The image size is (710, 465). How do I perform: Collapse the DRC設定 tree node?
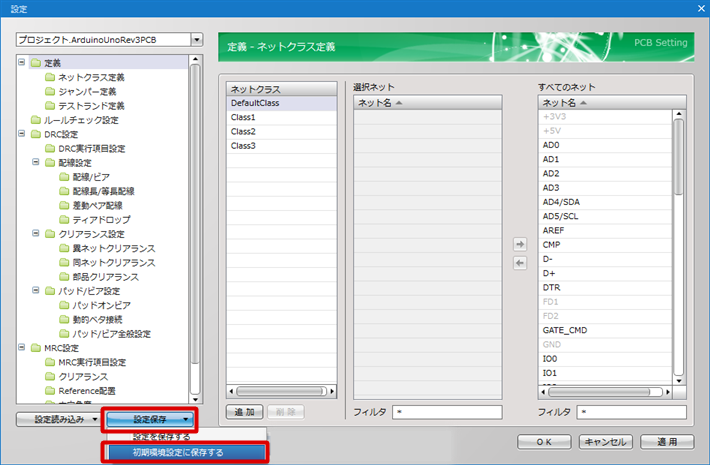[21, 134]
